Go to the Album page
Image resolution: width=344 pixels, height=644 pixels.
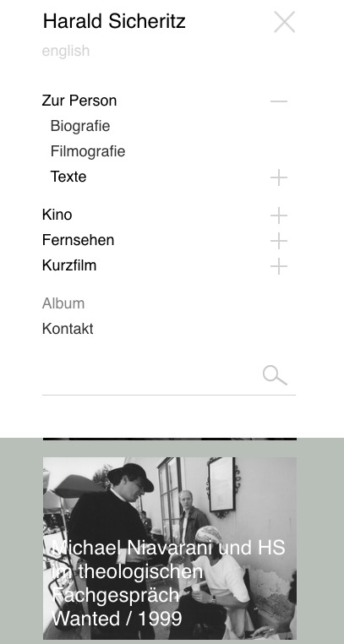click(x=63, y=303)
